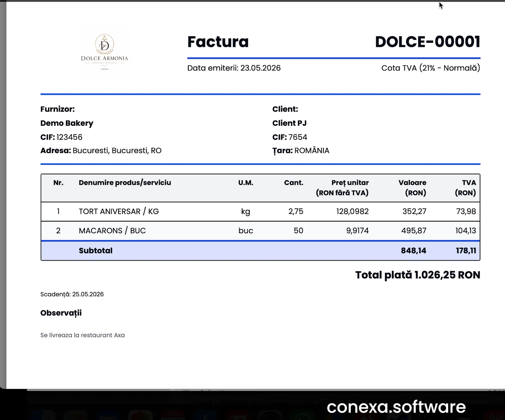The width and height of the screenshot is (505, 420).
Task: Click the "Factura" heading
Action: coord(218,42)
